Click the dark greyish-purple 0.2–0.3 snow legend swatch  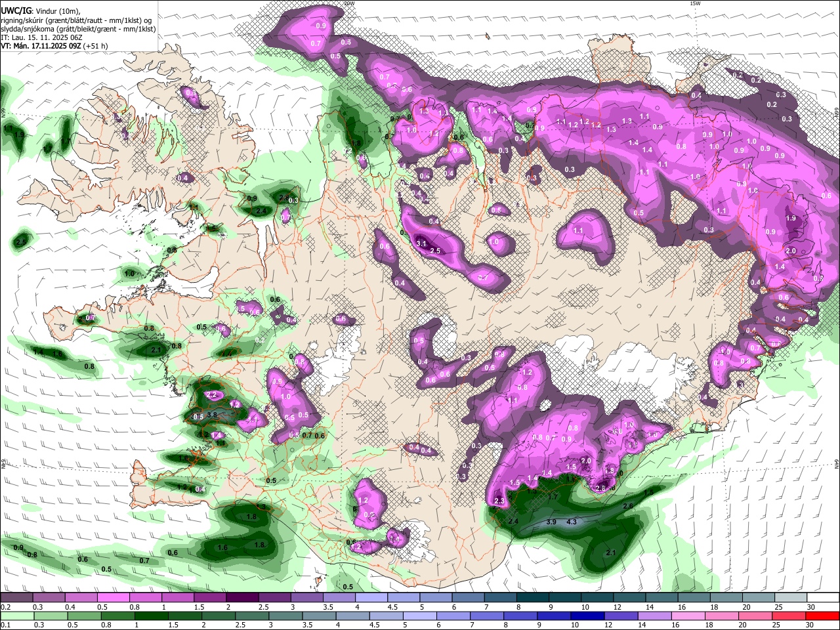16,598
